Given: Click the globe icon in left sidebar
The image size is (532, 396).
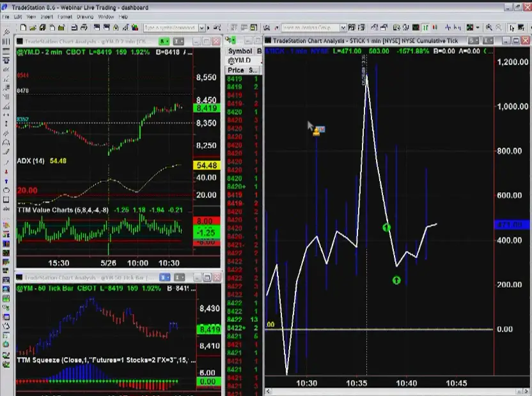Looking at the screenshot, I should (6, 344).
